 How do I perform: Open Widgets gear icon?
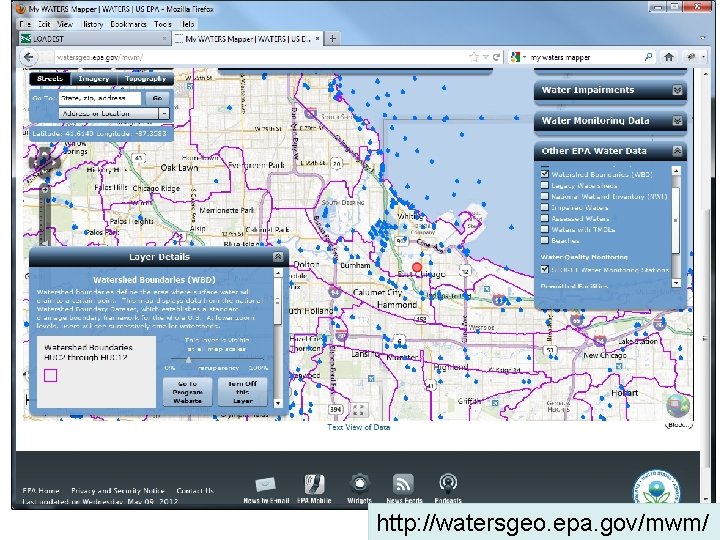click(360, 484)
